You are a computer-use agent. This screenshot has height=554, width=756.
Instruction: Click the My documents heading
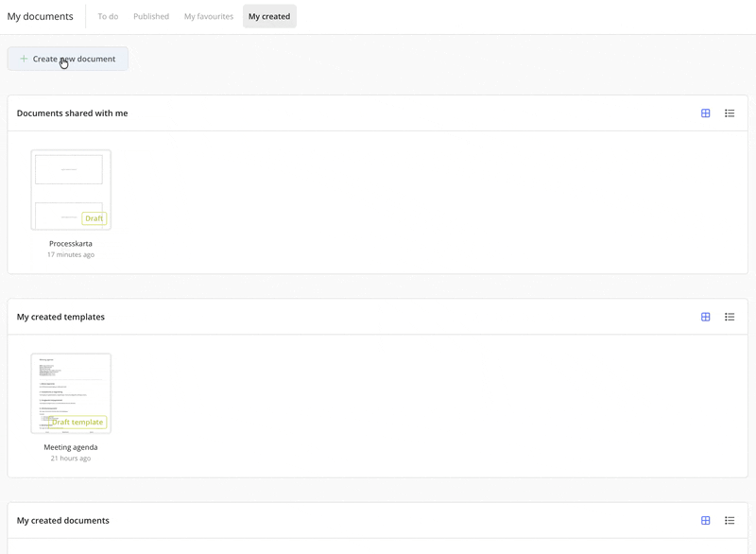[40, 16]
